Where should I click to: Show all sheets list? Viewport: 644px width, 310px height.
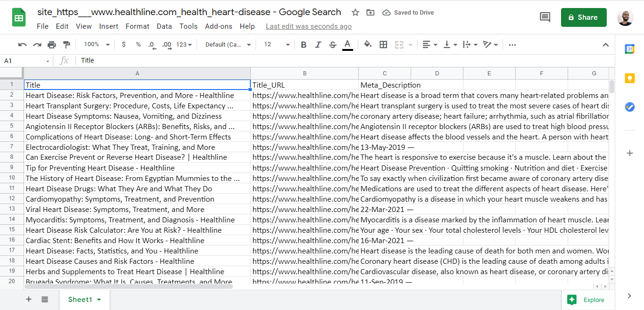point(44,299)
